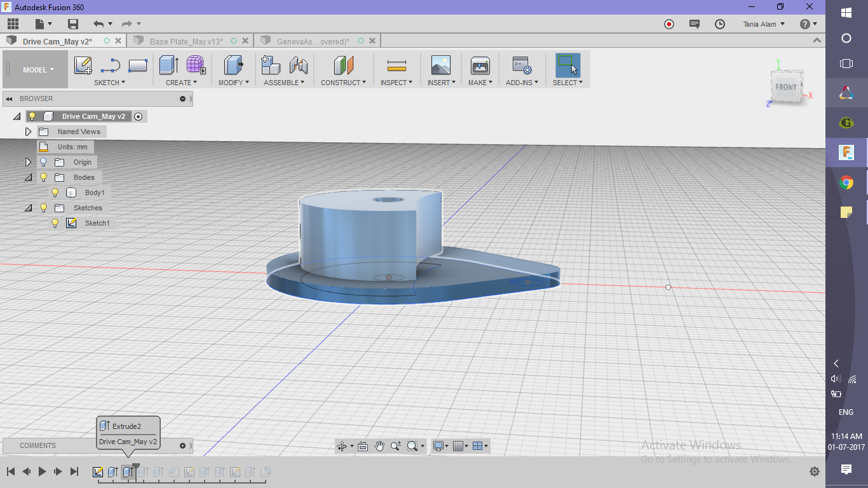
Task: Collapse the Sketches folder
Action: pos(28,208)
